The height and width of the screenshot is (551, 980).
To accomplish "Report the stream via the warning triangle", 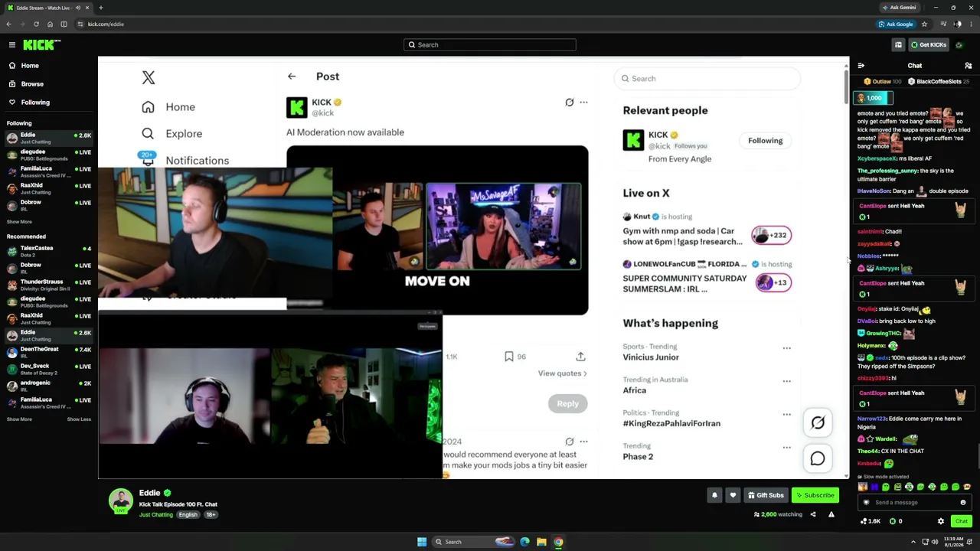I will click(831, 514).
